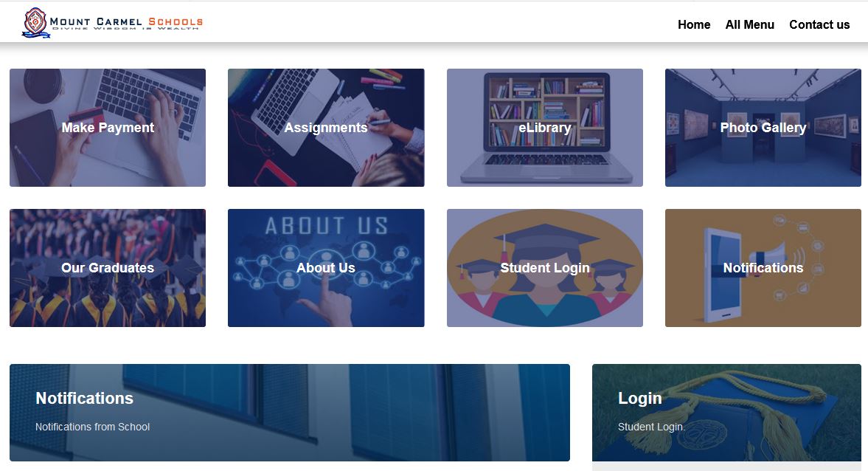Viewport: 868px width, 471px height.
Task: Click the Login banner heading
Action: [x=640, y=399]
